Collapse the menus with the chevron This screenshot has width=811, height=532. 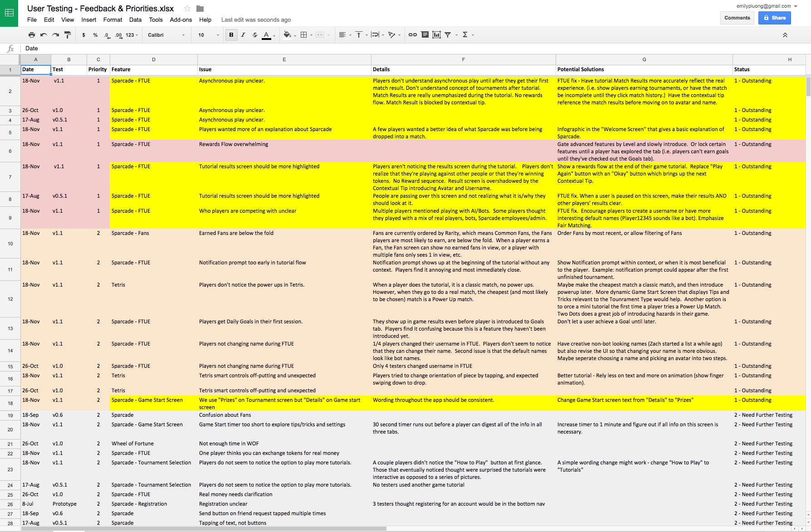pyautogui.click(x=785, y=35)
